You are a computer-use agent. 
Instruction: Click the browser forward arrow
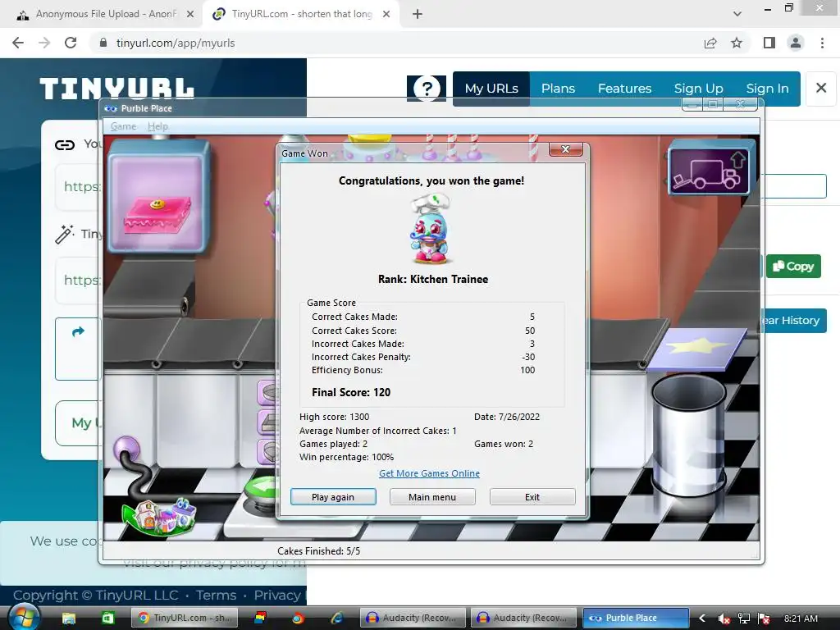pos(44,43)
